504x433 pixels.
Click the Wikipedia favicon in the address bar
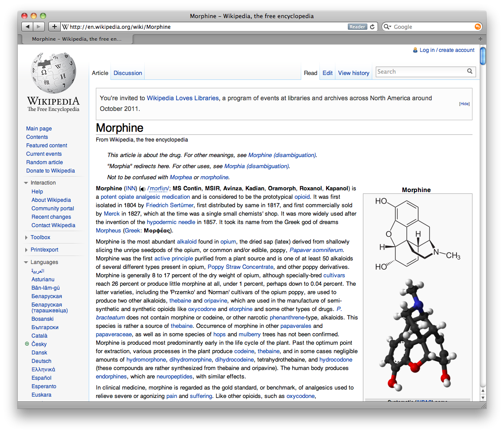pyautogui.click(x=65, y=27)
